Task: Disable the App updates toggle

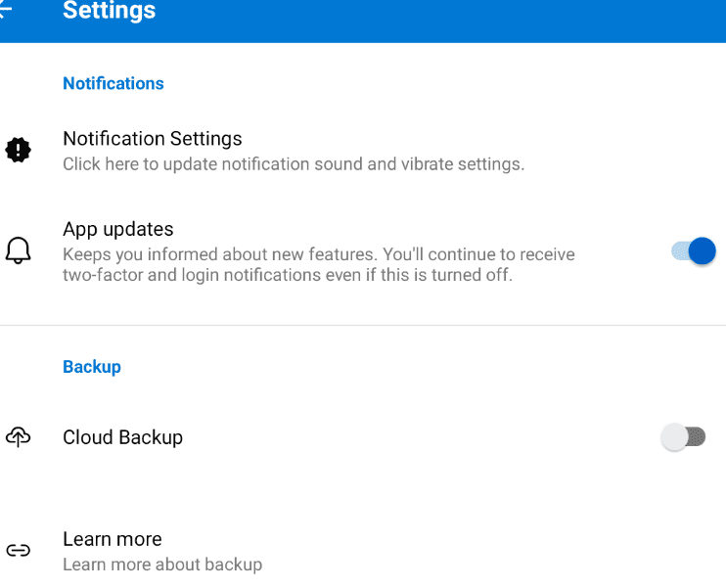Action: [694, 251]
